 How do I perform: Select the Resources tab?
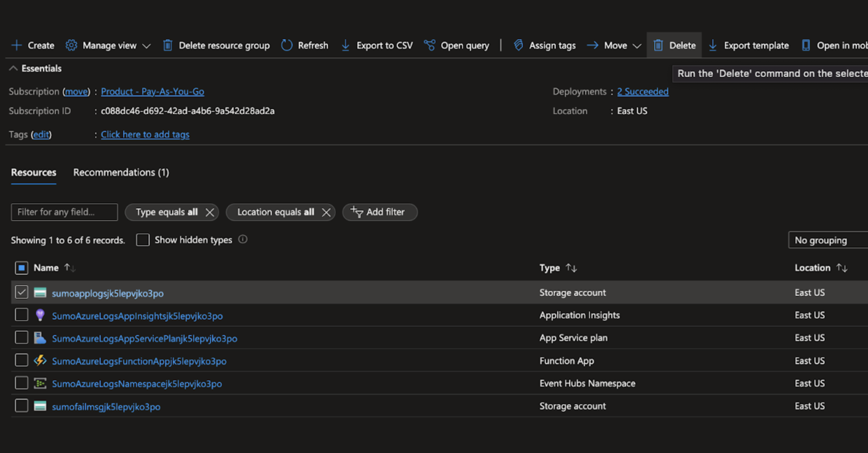pos(33,172)
